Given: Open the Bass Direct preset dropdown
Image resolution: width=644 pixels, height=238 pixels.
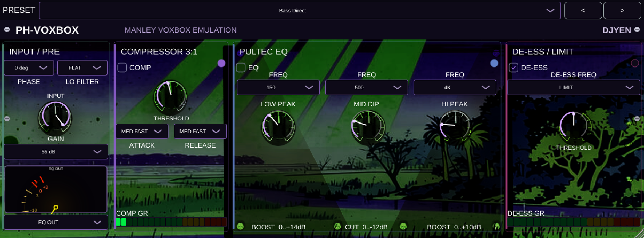Looking at the screenshot, I should 300,10.
